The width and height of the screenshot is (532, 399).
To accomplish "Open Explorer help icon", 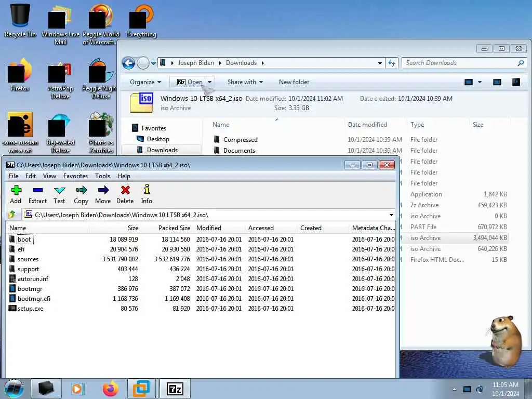I will 516,82.
